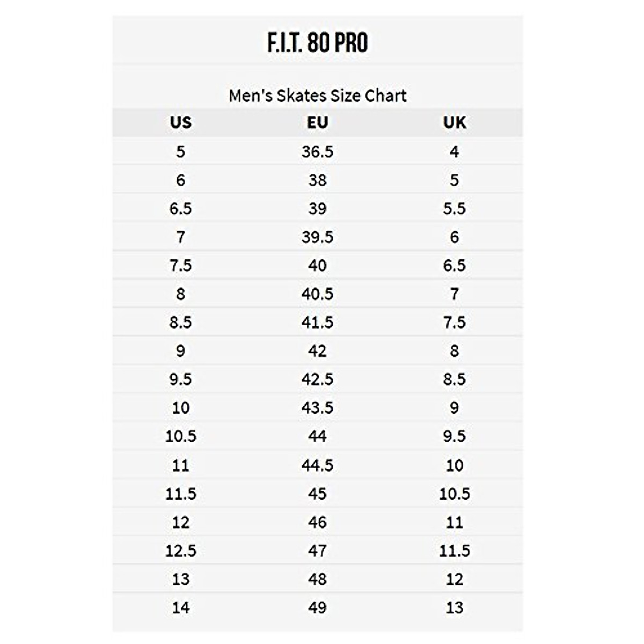Select US size 12.5 cell
This screenshot has height=644, width=644.
(x=180, y=550)
